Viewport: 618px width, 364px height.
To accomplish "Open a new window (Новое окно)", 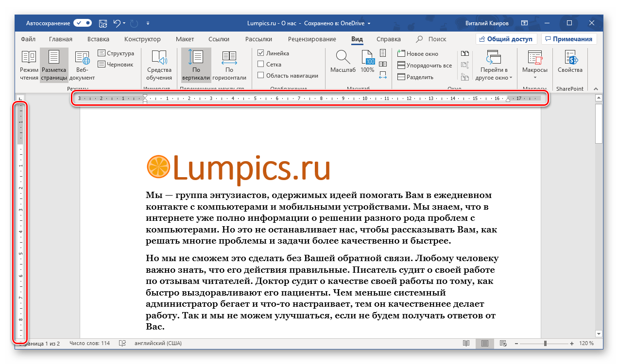I will [418, 53].
